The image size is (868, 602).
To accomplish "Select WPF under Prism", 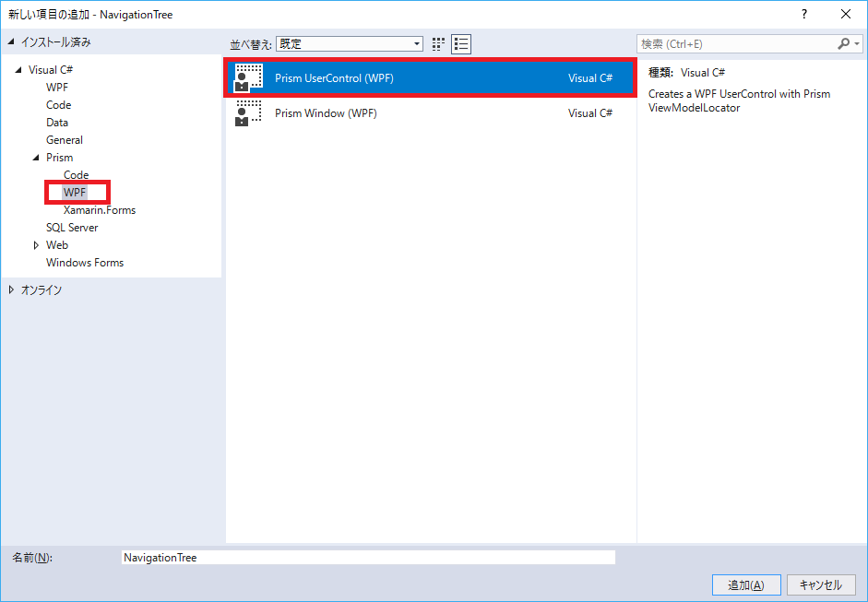I will pyautogui.click(x=75, y=193).
